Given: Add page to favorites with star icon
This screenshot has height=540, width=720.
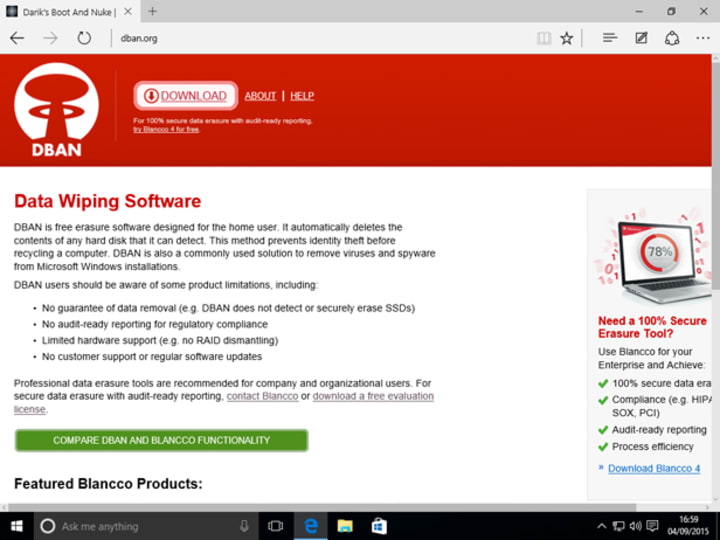Looking at the screenshot, I should (567, 38).
